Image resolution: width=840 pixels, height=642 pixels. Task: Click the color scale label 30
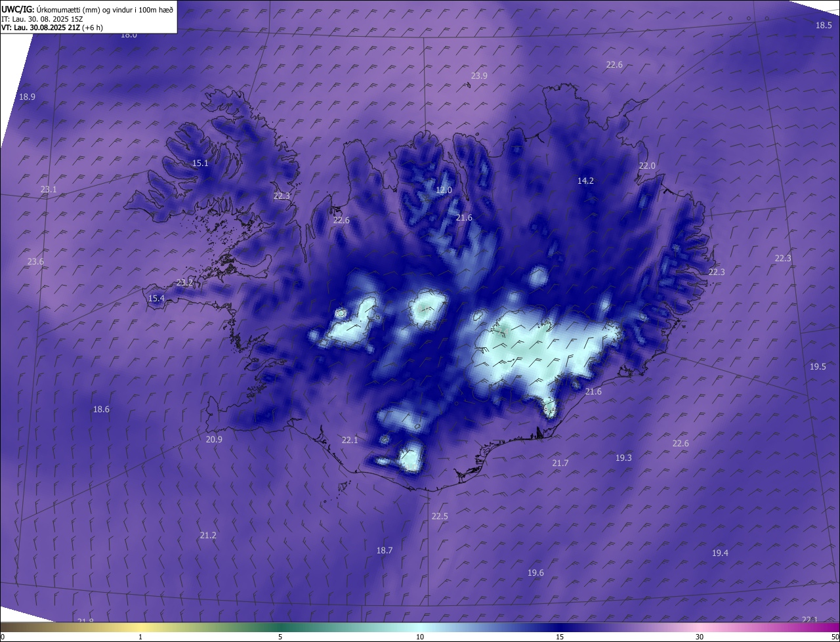tap(700, 637)
